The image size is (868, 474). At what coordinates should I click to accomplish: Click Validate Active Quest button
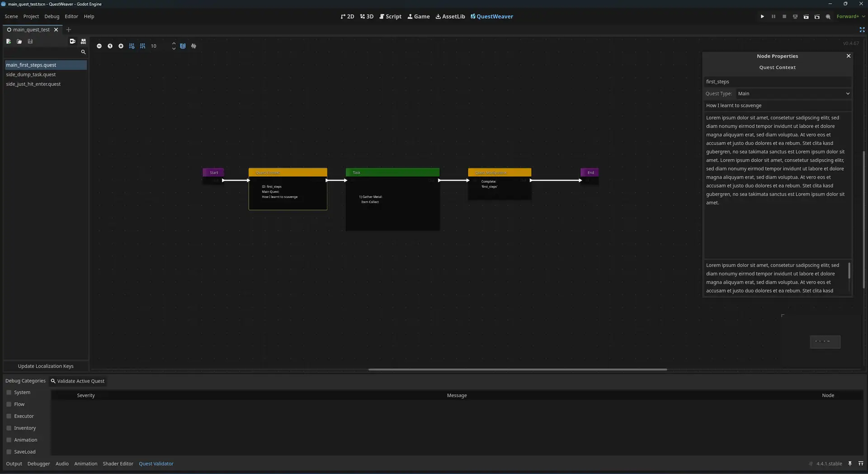(78, 381)
